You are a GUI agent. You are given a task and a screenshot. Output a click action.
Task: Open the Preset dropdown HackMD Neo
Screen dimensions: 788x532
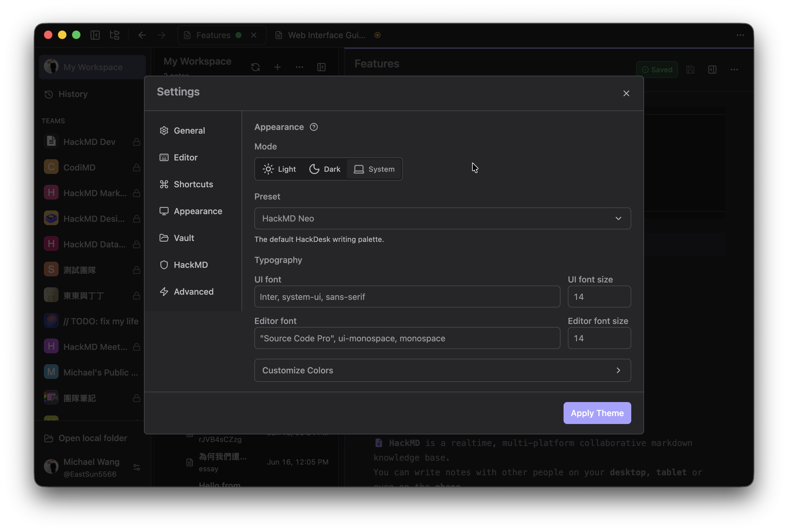pos(442,218)
